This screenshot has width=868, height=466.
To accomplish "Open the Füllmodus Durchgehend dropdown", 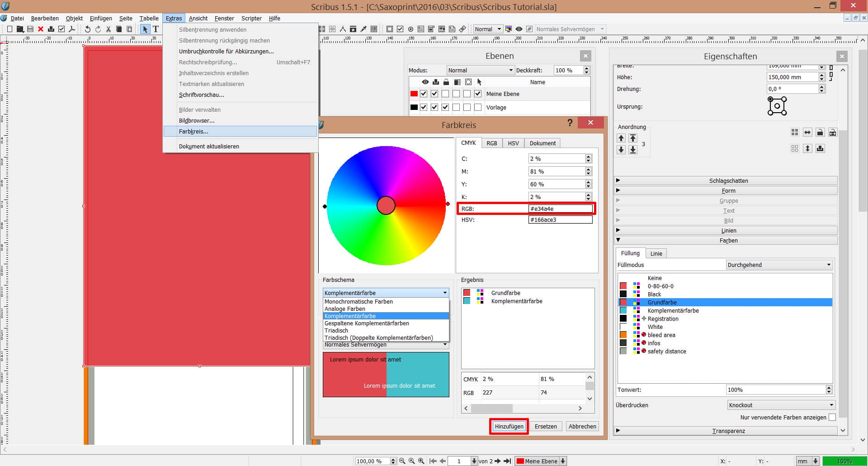I will coord(779,265).
